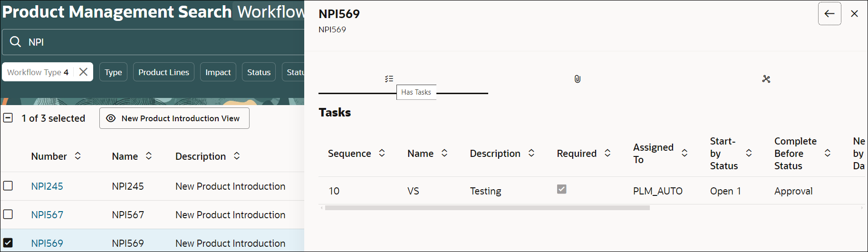This screenshot has height=252, width=868.
Task: Open the Tasks tab icon
Action: 389,79
